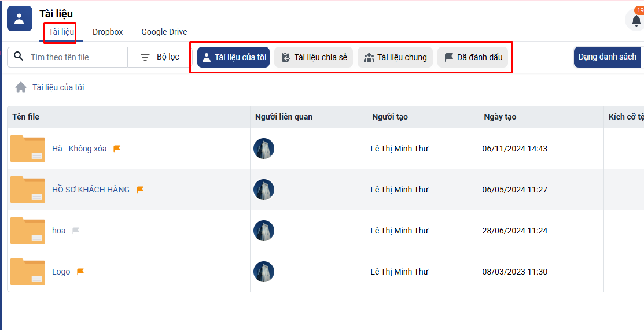Click the Logo folder icon

click(28, 272)
